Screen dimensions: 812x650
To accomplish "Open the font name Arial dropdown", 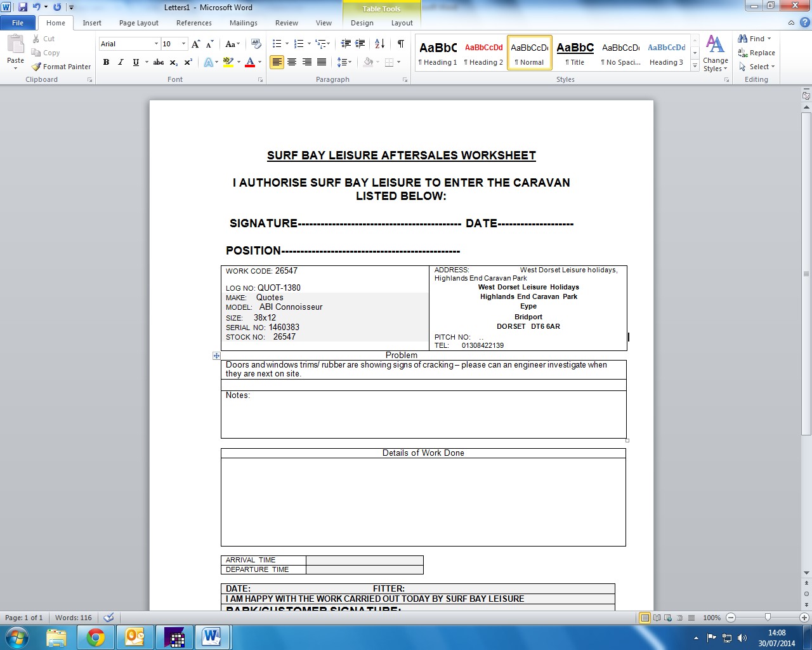I will click(156, 44).
